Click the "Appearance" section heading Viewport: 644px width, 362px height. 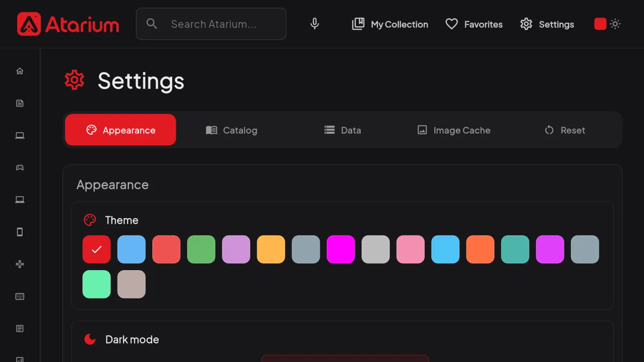pos(113,185)
